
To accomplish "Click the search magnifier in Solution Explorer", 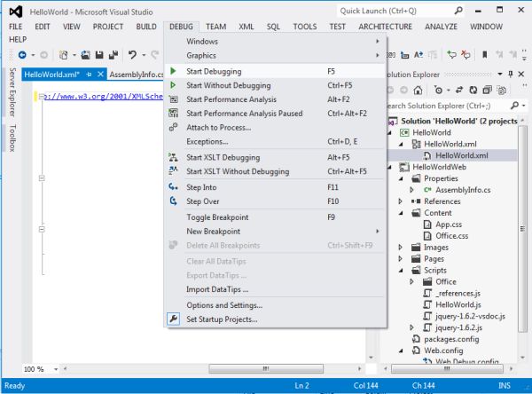I will [514, 106].
